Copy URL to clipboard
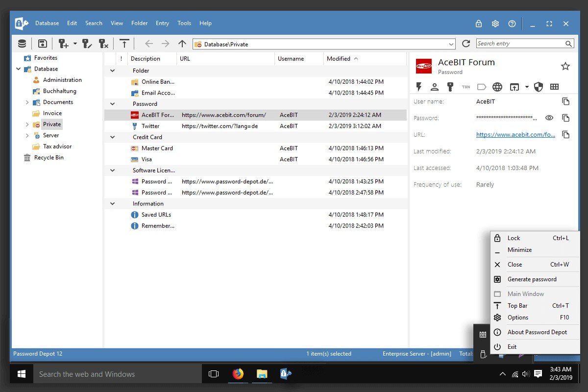 coord(565,135)
